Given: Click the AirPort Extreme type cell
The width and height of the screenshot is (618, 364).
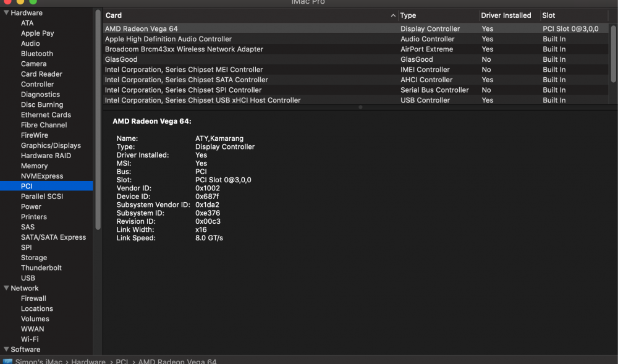Looking at the screenshot, I should (x=426, y=49).
